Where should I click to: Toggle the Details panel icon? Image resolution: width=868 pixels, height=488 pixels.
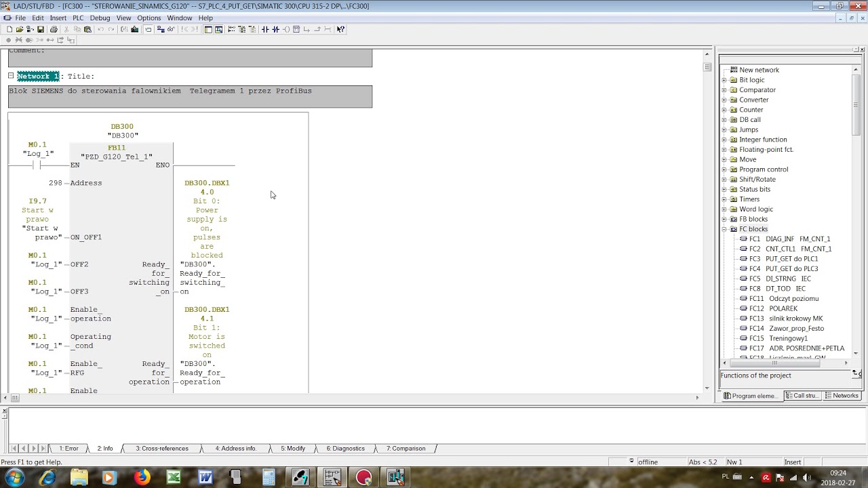coord(219,29)
